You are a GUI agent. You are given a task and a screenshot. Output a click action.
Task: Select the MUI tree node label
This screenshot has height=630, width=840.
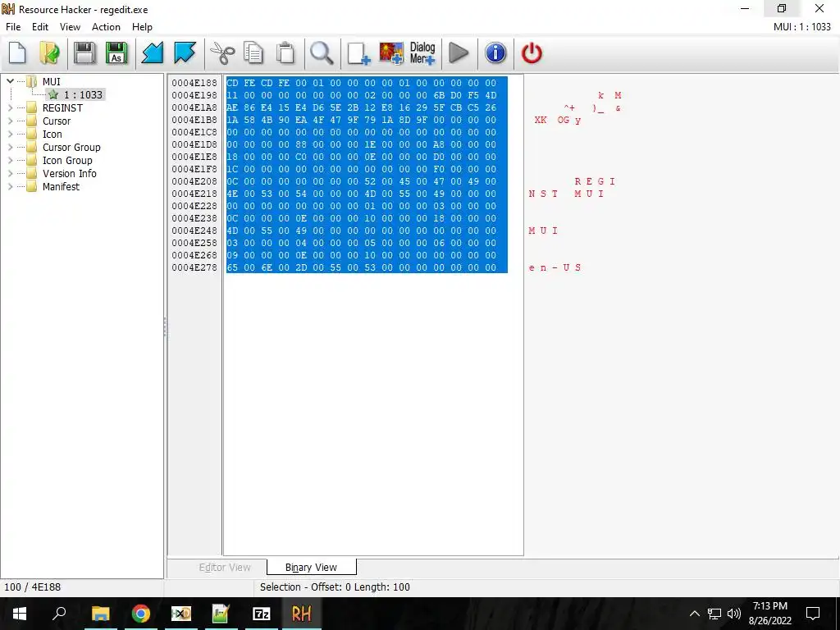coord(52,81)
